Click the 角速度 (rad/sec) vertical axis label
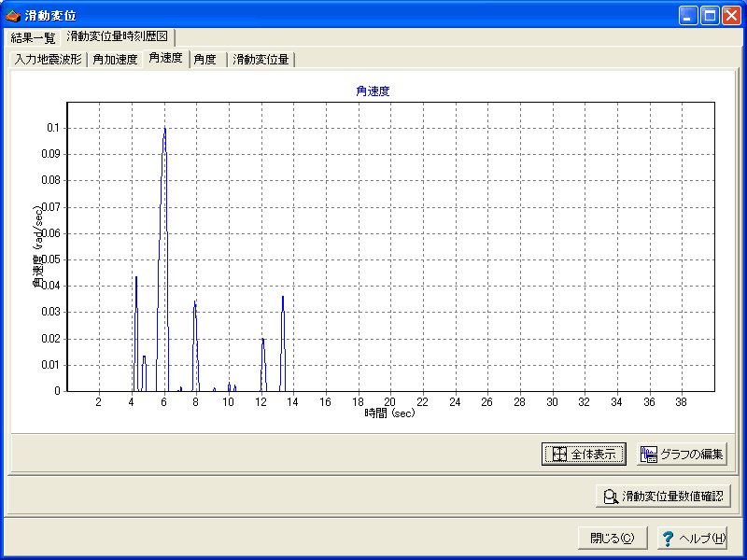 pos(39,246)
